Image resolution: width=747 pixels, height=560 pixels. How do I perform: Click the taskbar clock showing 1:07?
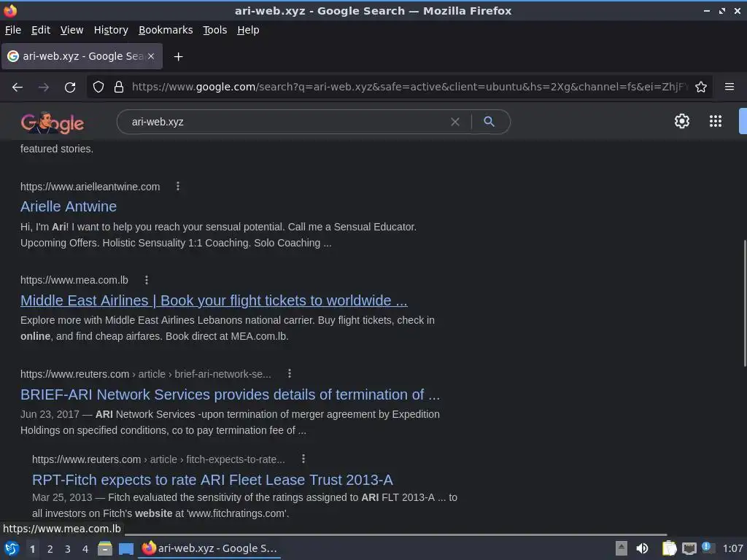[x=732, y=548]
